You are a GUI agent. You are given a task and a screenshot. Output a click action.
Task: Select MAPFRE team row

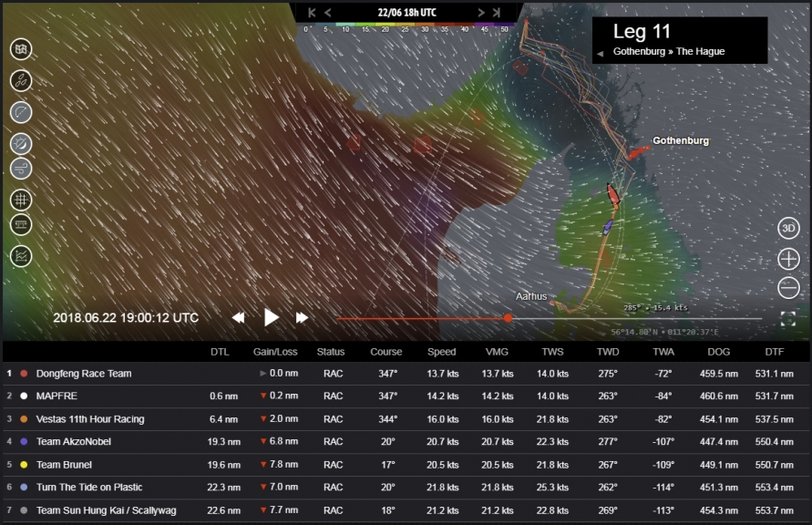click(406, 396)
